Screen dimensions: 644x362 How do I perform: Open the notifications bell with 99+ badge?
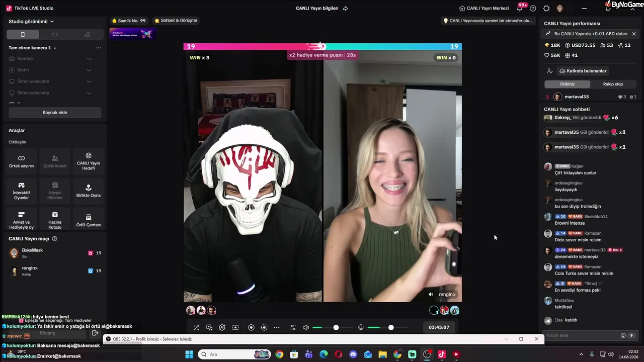[x=520, y=8]
